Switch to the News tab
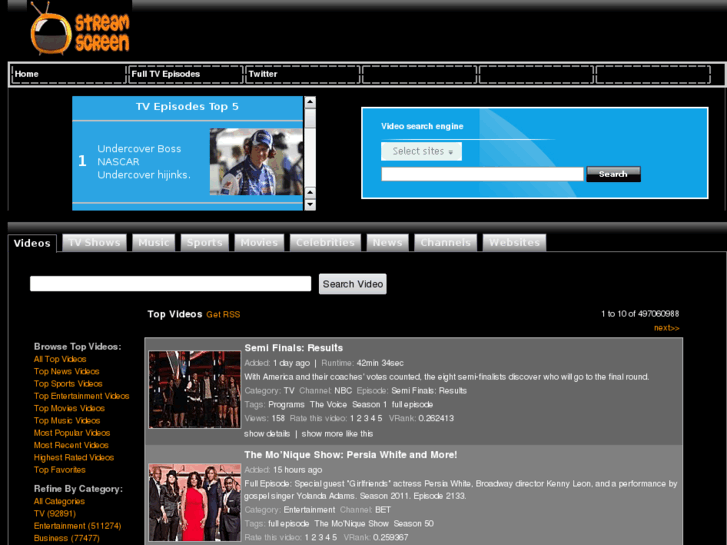The width and height of the screenshot is (727, 545). point(387,243)
